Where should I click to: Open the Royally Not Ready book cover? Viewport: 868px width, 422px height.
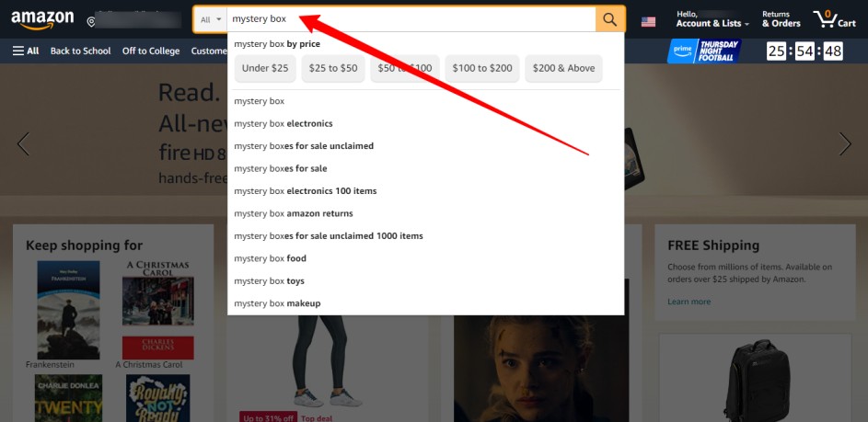coord(158,398)
